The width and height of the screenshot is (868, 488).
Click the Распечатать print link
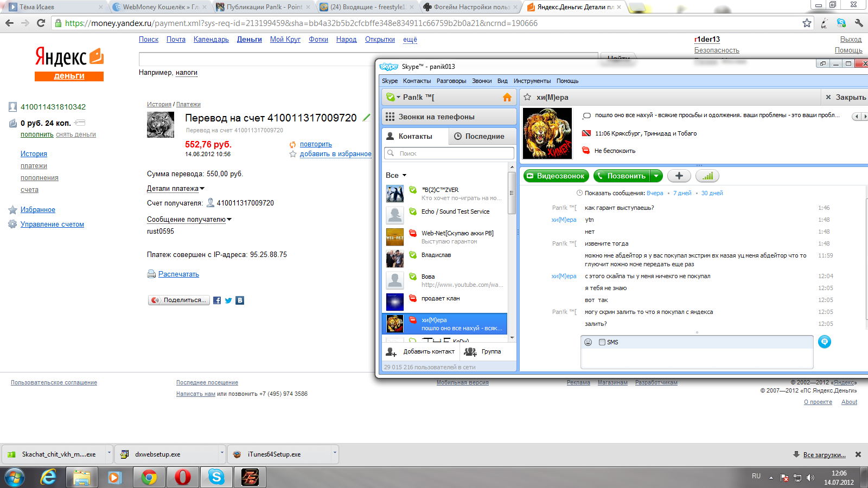(178, 274)
